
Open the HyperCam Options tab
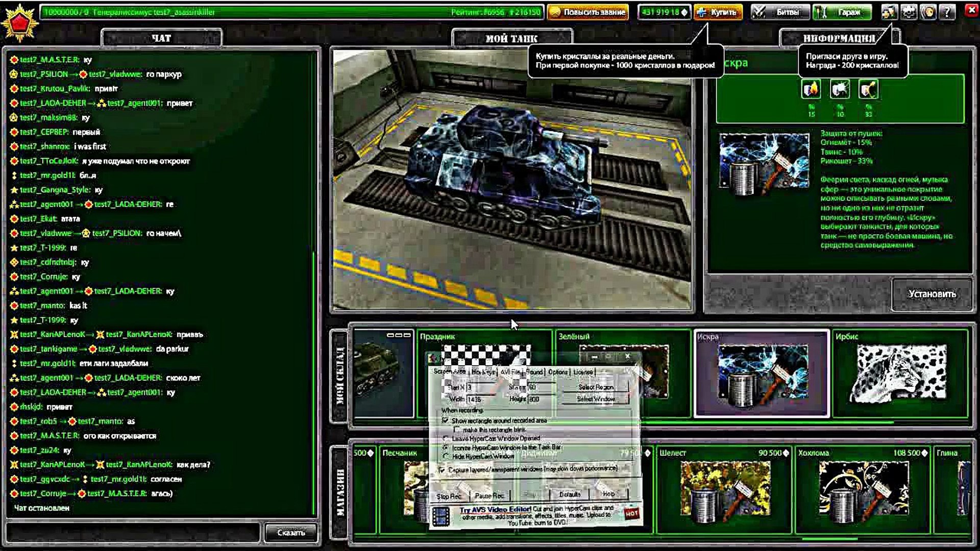click(x=557, y=372)
